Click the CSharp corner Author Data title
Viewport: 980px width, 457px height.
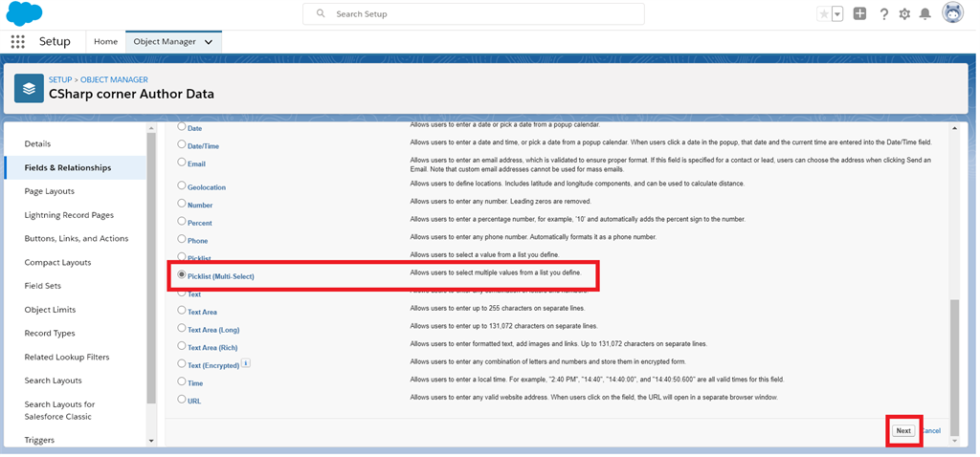(x=131, y=95)
